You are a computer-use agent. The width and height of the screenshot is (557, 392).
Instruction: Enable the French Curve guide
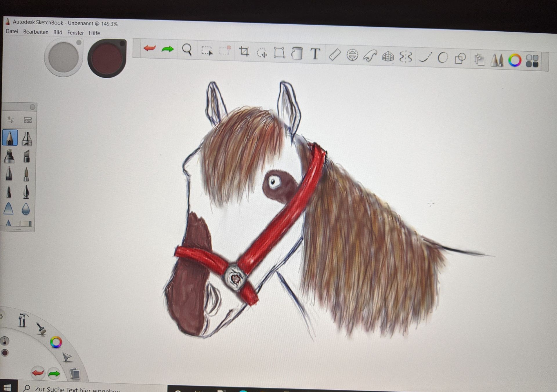370,56
